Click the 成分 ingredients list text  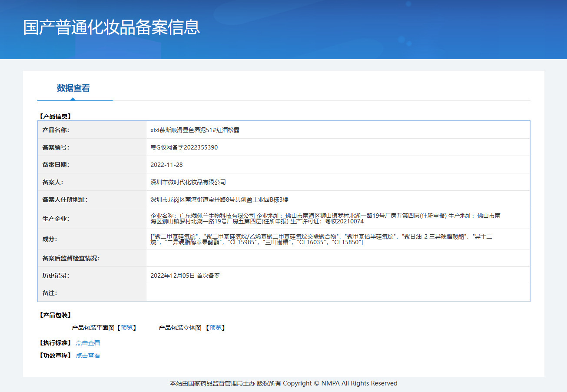point(322,239)
